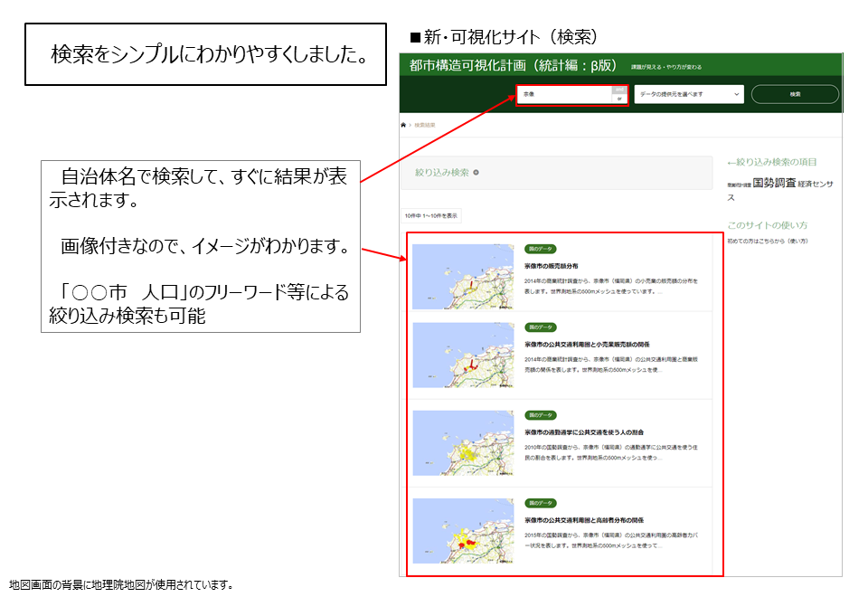
Task: Click the description text under 宗像市の販売額分布
Action: [611, 287]
